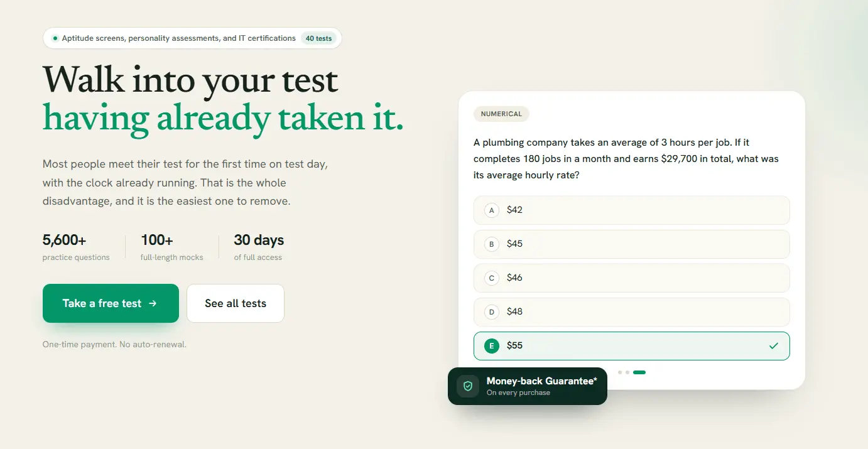Choose the highlighted answer E "$55"
This screenshot has height=449, width=868.
coord(631,345)
